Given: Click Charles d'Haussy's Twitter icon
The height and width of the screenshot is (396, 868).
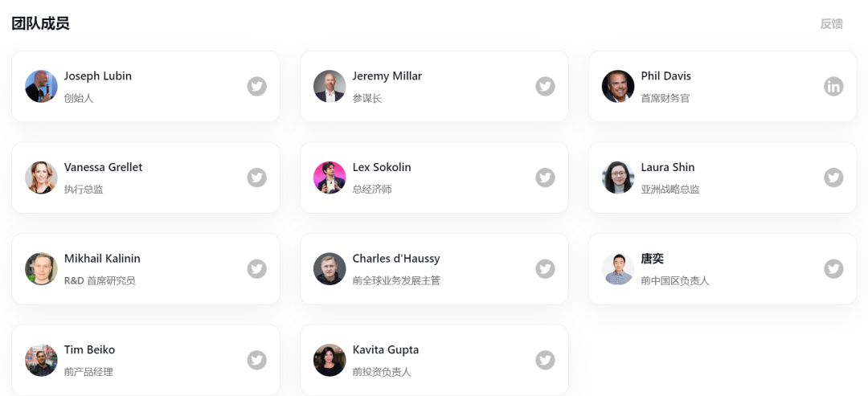Looking at the screenshot, I should click(545, 269).
